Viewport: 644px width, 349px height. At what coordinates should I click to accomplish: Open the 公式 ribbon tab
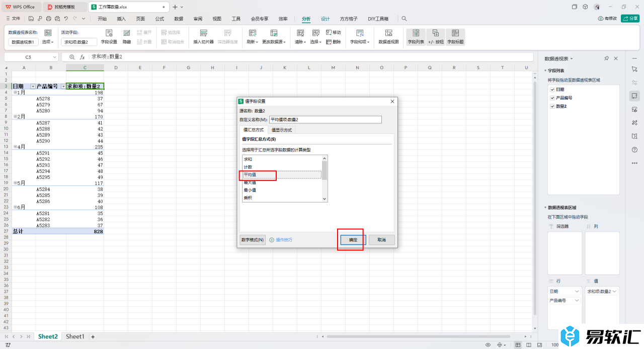[x=159, y=19]
